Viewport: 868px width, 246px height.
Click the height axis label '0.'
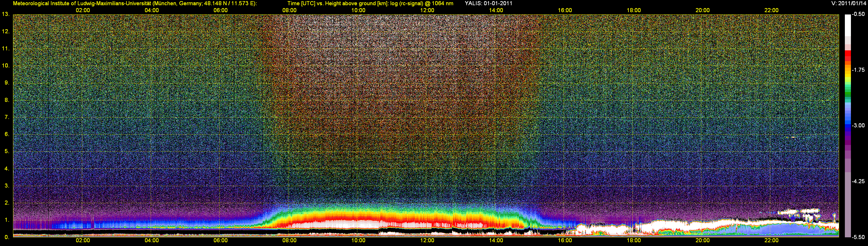tap(7, 237)
